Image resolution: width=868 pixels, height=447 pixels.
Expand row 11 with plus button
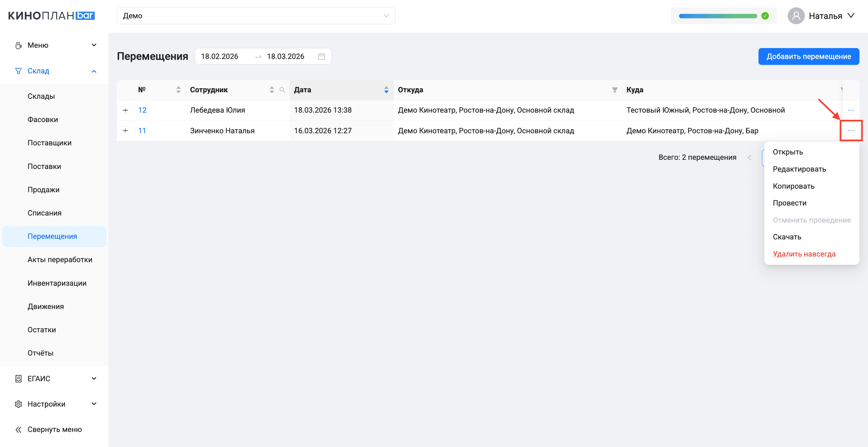(x=125, y=131)
